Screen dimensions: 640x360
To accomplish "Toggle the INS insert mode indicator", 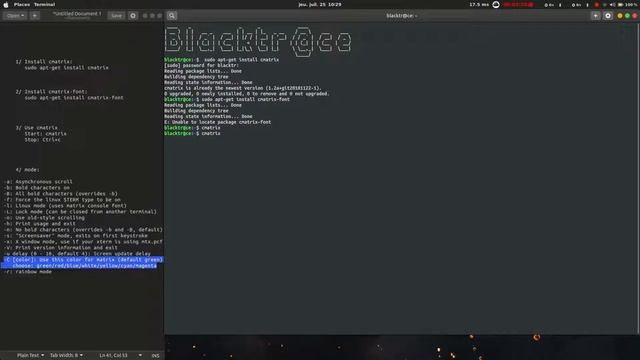I will click(156, 356).
